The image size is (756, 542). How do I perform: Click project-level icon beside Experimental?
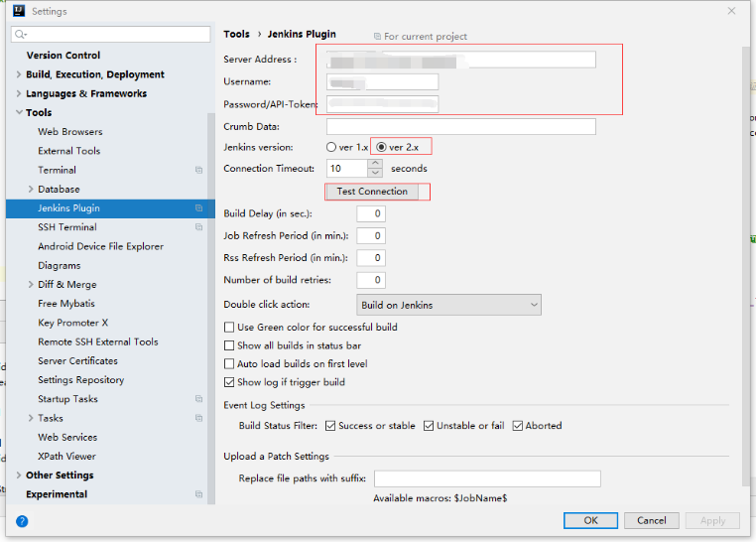point(198,494)
